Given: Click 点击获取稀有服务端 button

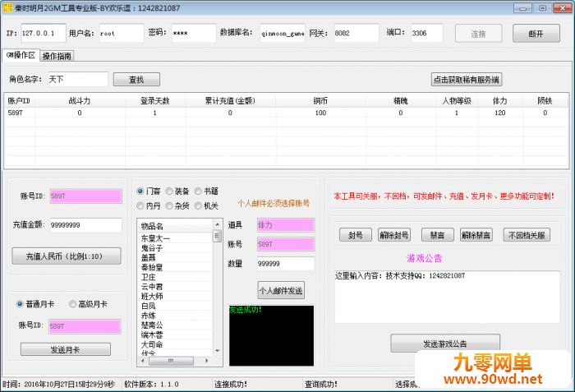Looking at the screenshot, I should point(467,79).
